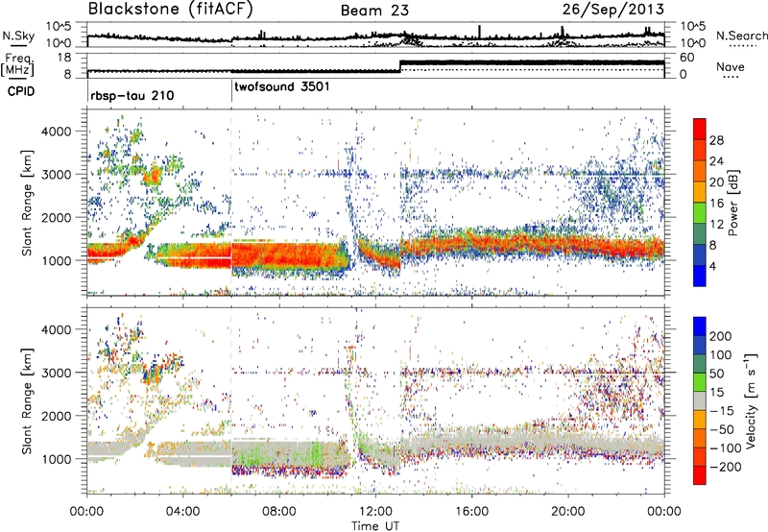Click the "16:00" time tick label
The height and width of the screenshot is (532, 768).
coord(471,512)
